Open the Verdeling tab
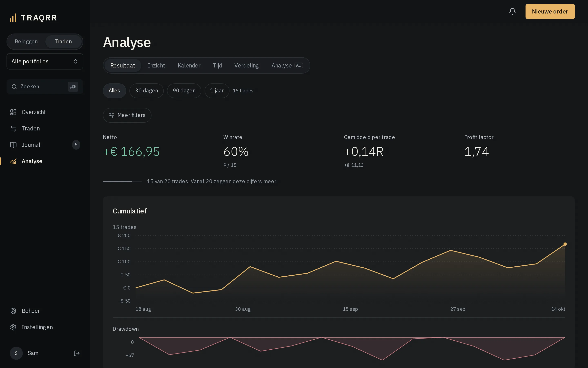Screen dimensions: 588x368 click(x=246, y=65)
